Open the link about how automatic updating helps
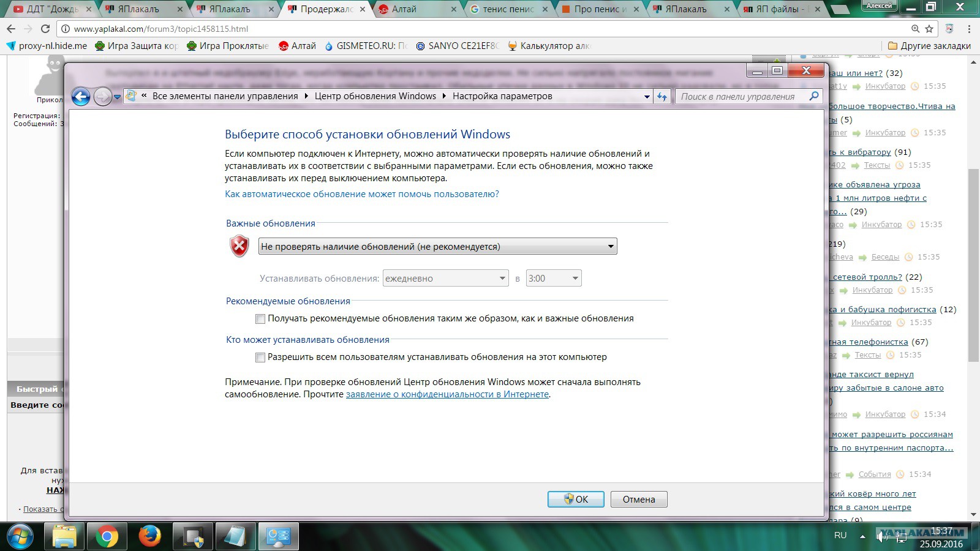The height and width of the screenshot is (551, 980). [362, 194]
